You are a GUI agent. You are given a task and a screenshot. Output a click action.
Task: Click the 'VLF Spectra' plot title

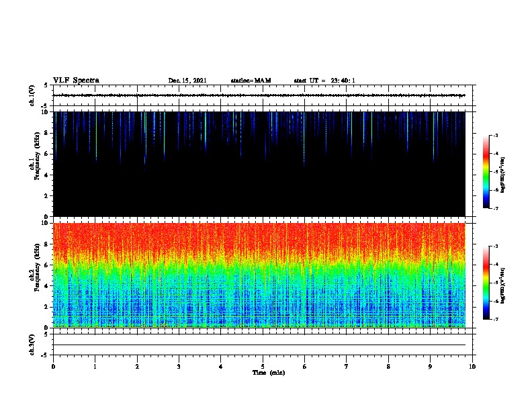76,81
